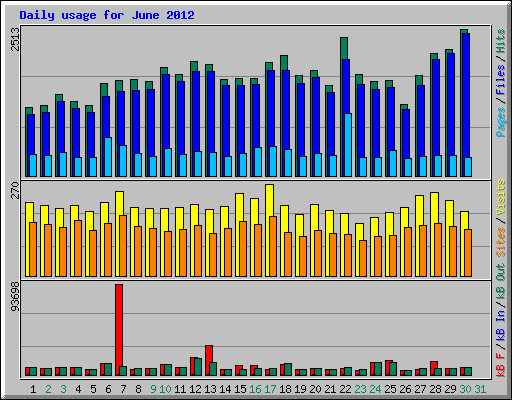Click day 3 on the x-axis
Screen dimensions: 512x400
[63, 389]
